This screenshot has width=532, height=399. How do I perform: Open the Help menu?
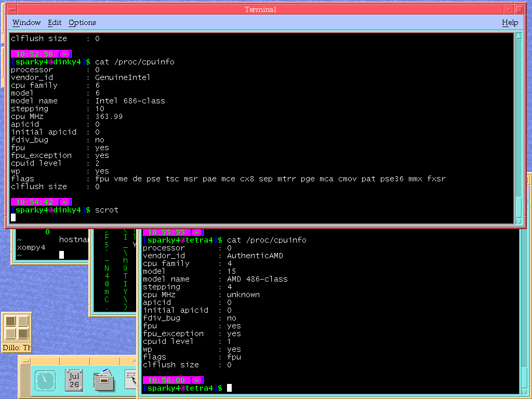coord(510,23)
